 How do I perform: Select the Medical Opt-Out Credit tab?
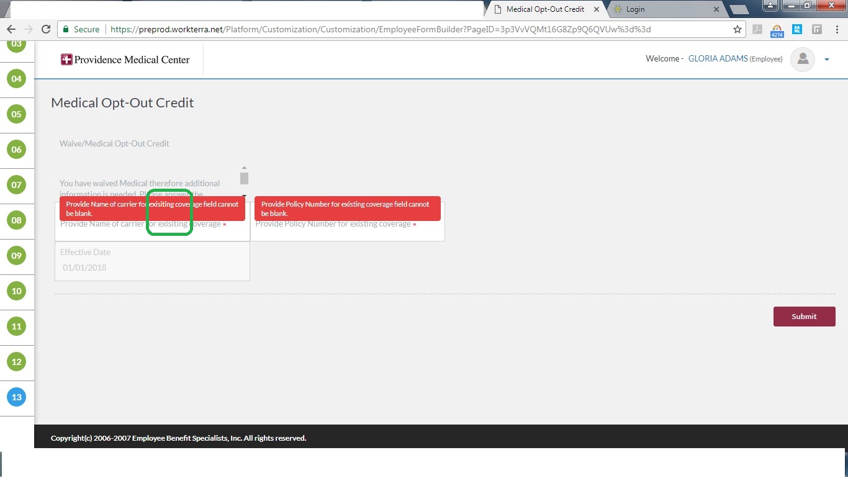pyautogui.click(x=544, y=9)
